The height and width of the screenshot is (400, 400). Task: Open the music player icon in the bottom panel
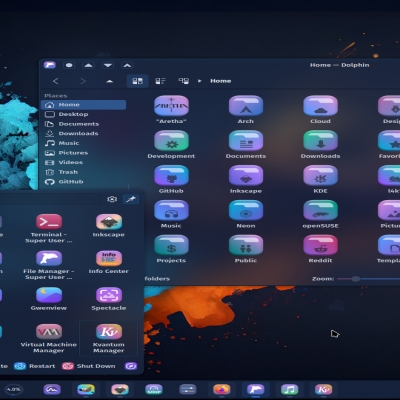pyautogui.click(x=289, y=389)
